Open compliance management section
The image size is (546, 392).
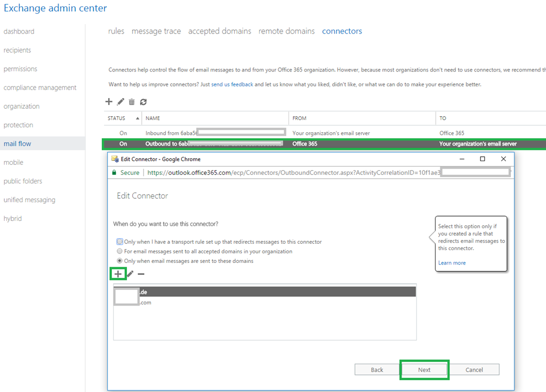tap(40, 87)
